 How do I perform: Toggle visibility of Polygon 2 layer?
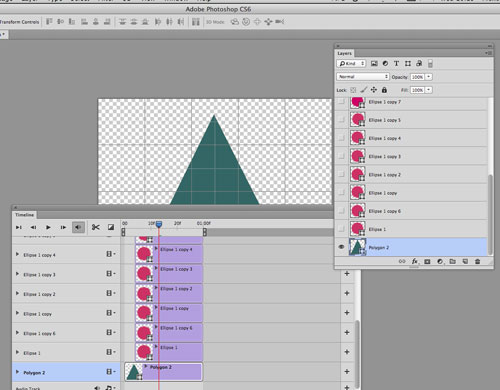pos(341,247)
